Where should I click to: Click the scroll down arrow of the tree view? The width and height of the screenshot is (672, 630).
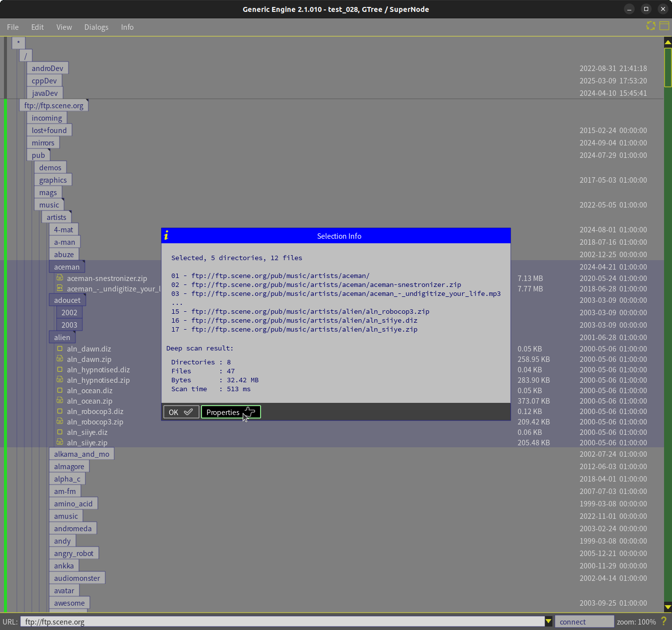pyautogui.click(x=668, y=607)
